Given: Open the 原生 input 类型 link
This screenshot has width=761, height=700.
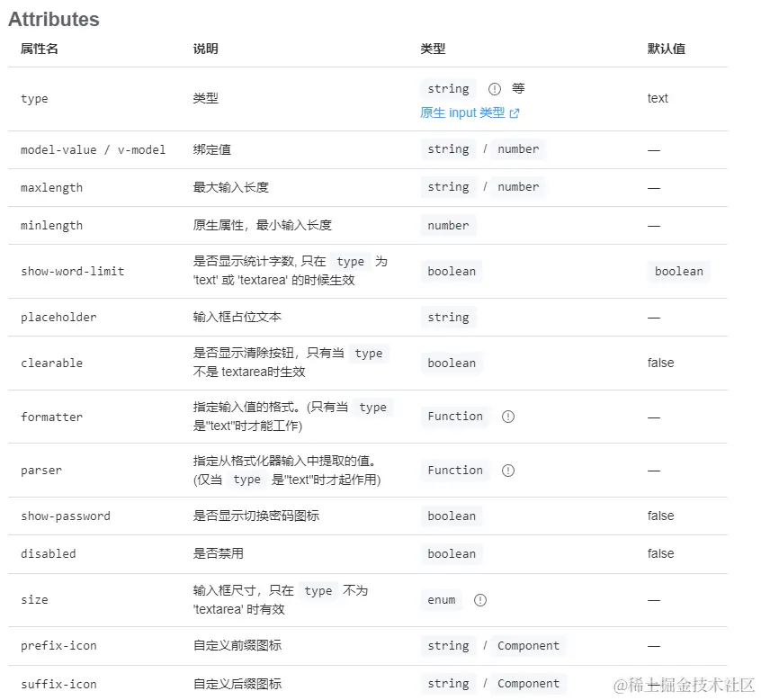Looking at the screenshot, I should (462, 112).
